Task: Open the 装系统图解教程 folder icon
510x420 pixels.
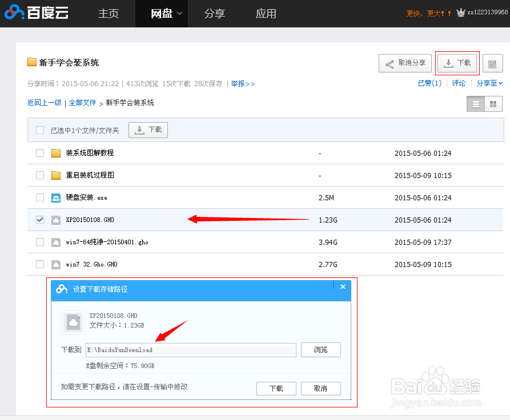Action: click(x=55, y=152)
